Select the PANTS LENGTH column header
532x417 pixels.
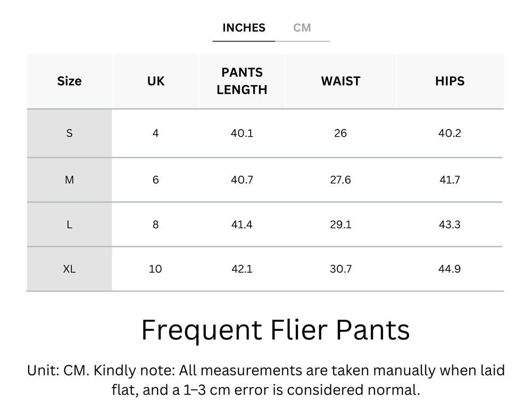[242, 81]
